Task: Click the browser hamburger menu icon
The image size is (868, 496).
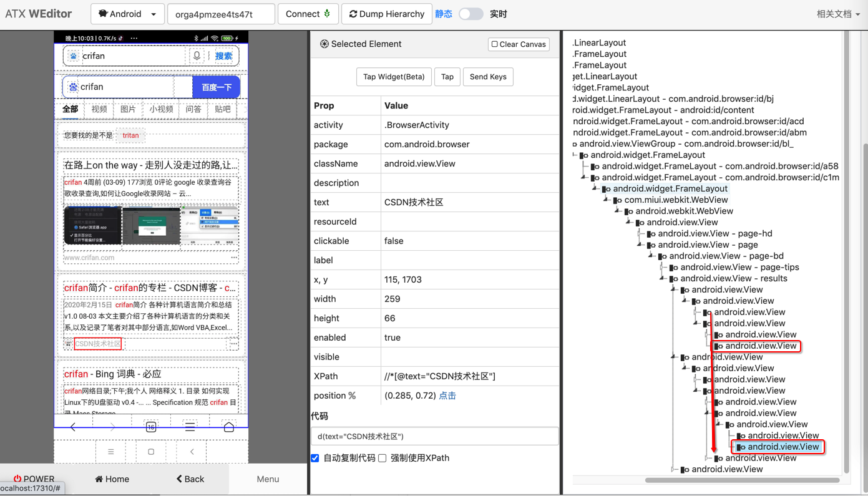Action: 190,427
